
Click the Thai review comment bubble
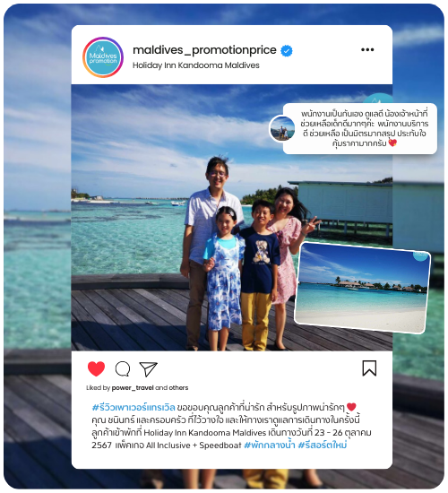coord(360,128)
